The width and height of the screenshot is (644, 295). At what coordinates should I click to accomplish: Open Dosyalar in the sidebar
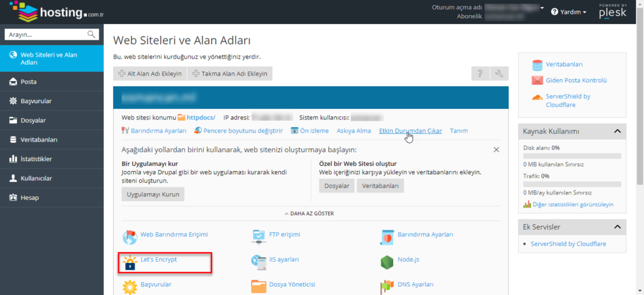pos(52,120)
